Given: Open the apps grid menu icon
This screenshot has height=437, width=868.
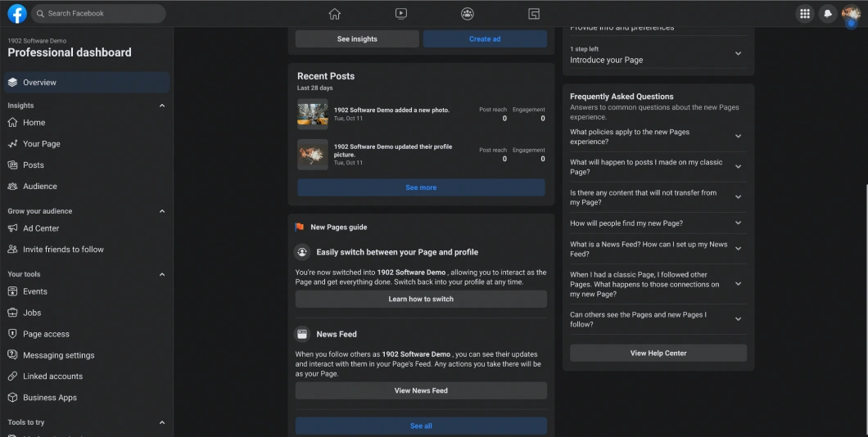Looking at the screenshot, I should 805,14.
